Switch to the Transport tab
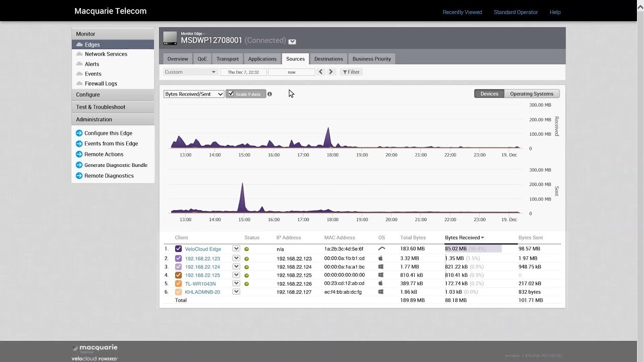Screen dimensions: 644x362 (x=227, y=59)
